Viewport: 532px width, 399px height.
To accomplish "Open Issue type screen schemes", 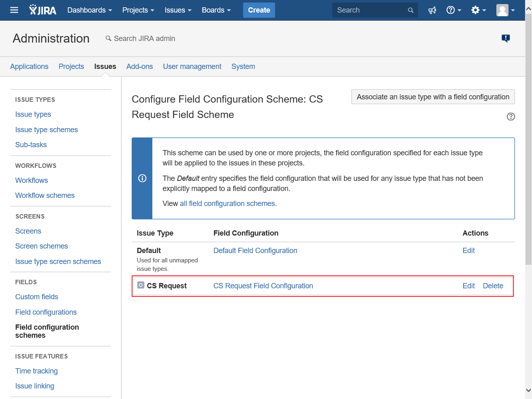I will click(58, 262).
